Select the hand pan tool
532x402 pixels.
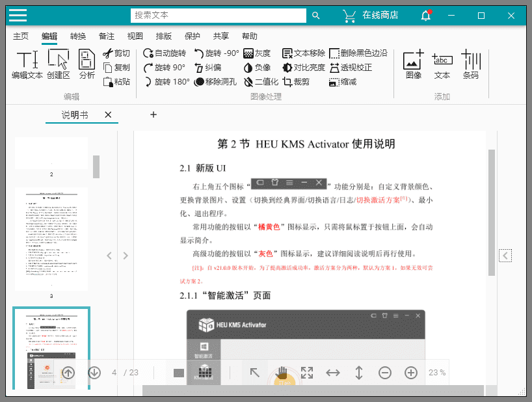click(281, 373)
